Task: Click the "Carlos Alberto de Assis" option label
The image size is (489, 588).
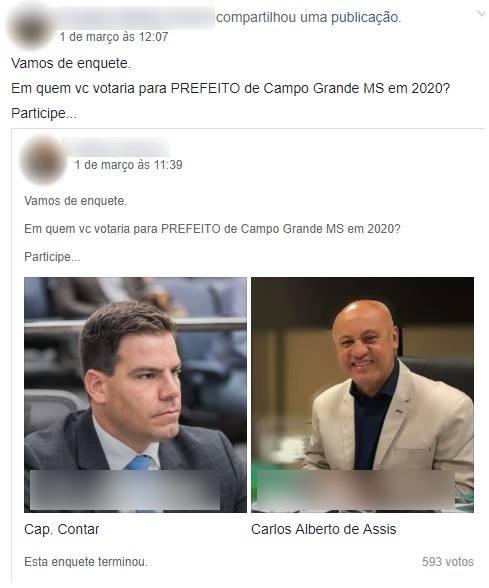Action: click(324, 529)
